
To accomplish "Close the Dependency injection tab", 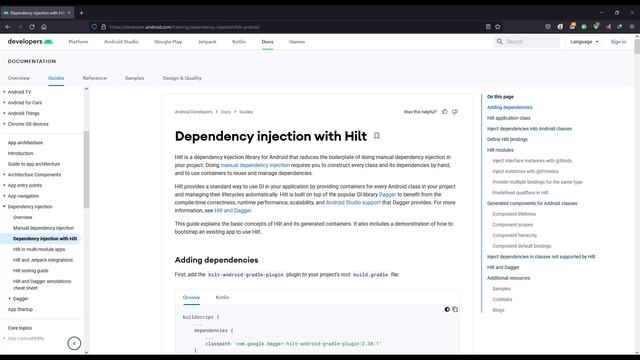I will click(69, 13).
